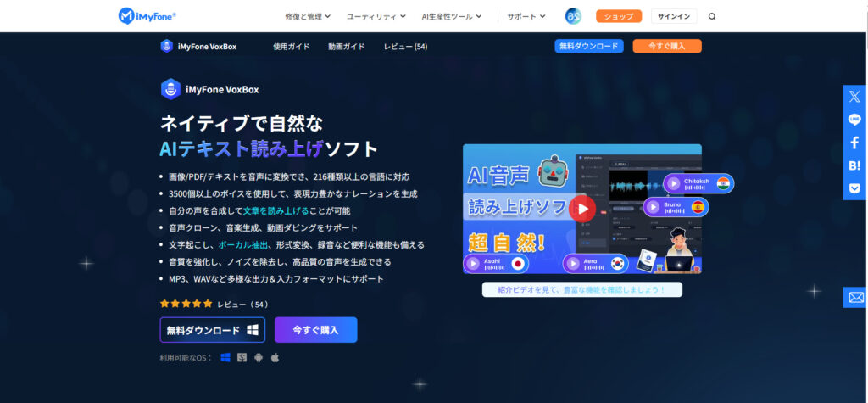Viewport: 868px width, 403px height.
Task: Share on Hatena Bookmark B! icon
Action: [x=854, y=165]
